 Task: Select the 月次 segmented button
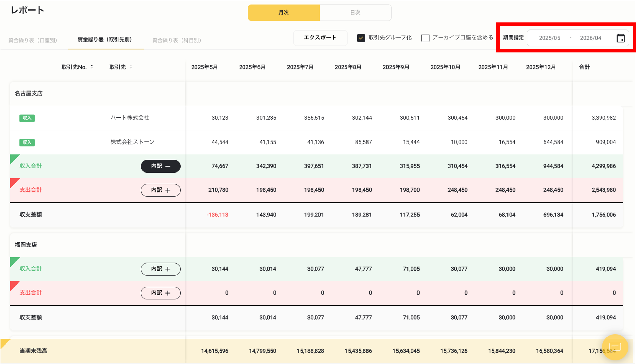(x=284, y=13)
